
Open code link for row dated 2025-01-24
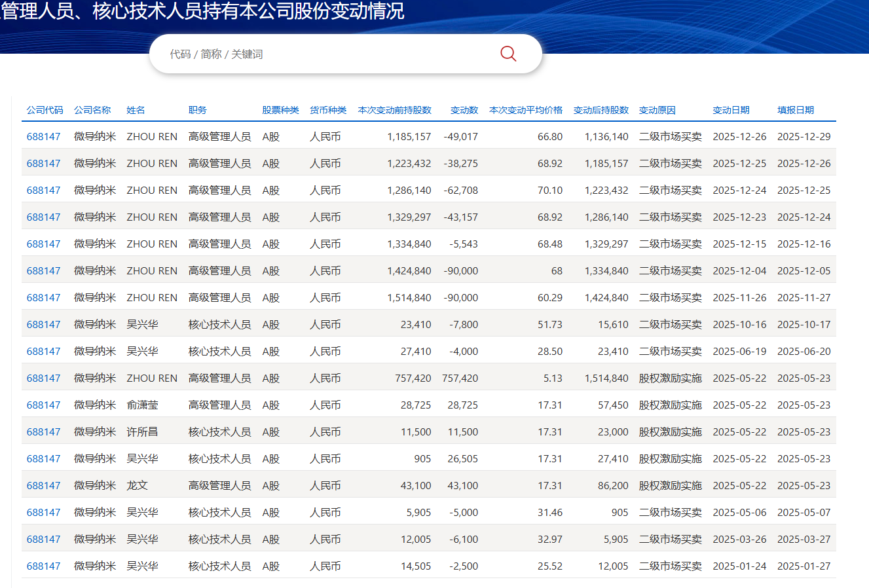pyautogui.click(x=43, y=566)
